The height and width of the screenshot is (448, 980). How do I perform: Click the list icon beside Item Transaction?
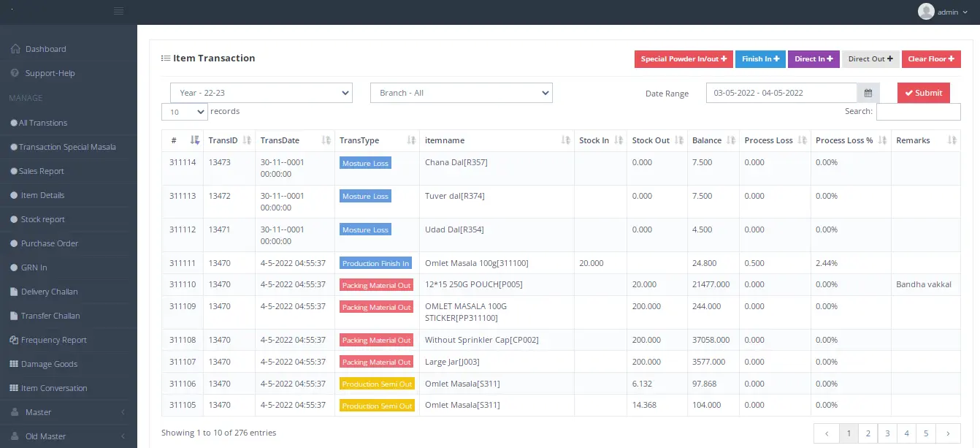pyautogui.click(x=166, y=58)
